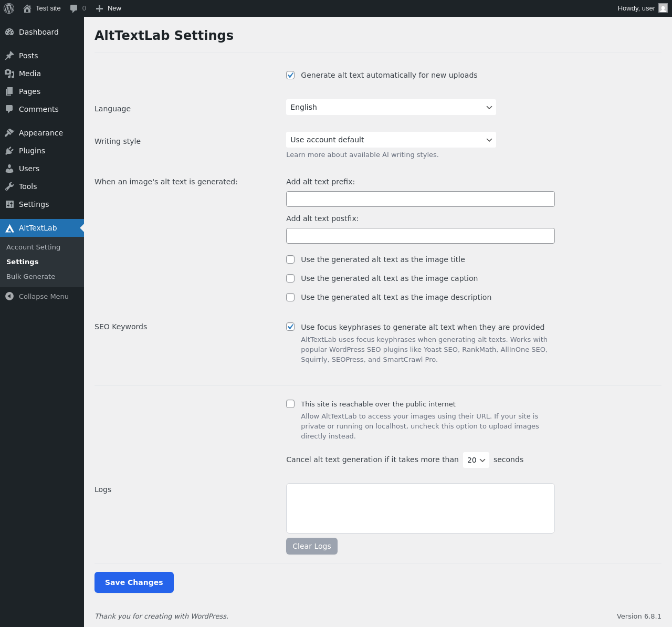672x627 pixels.
Task: Click the Settings sliders icon in sidebar
Action: tap(9, 204)
